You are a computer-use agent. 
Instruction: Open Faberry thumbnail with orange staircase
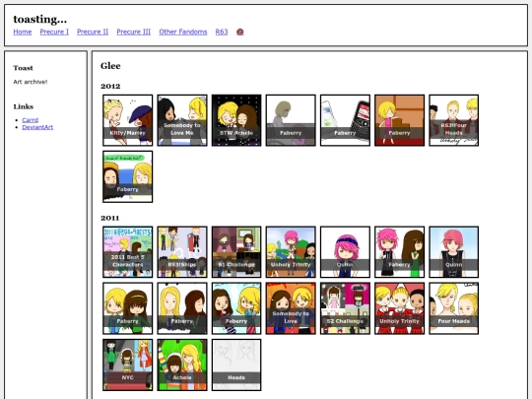(x=399, y=120)
